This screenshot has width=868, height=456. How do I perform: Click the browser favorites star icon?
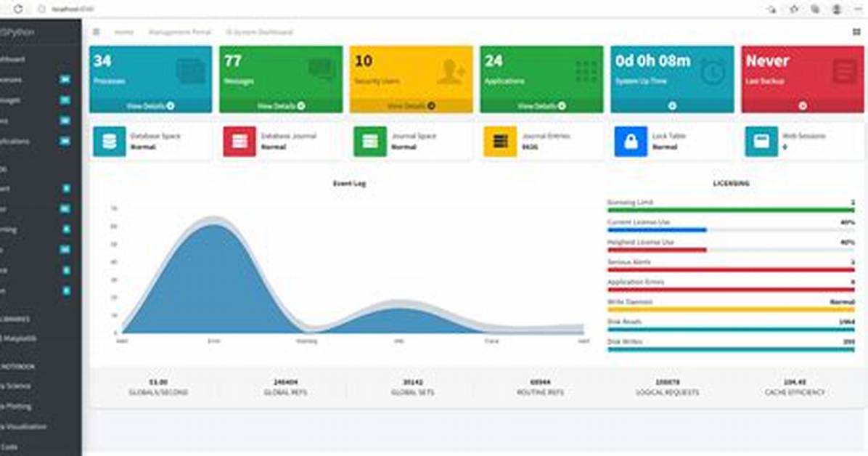pos(794,9)
